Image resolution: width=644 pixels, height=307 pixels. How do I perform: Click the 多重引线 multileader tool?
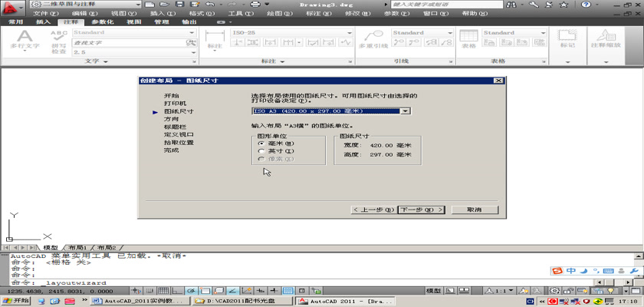click(x=373, y=40)
